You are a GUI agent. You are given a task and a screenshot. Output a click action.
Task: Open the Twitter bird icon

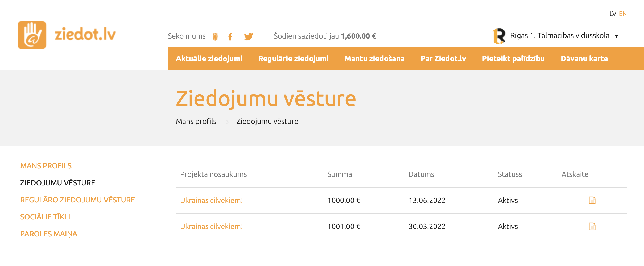coord(249,36)
